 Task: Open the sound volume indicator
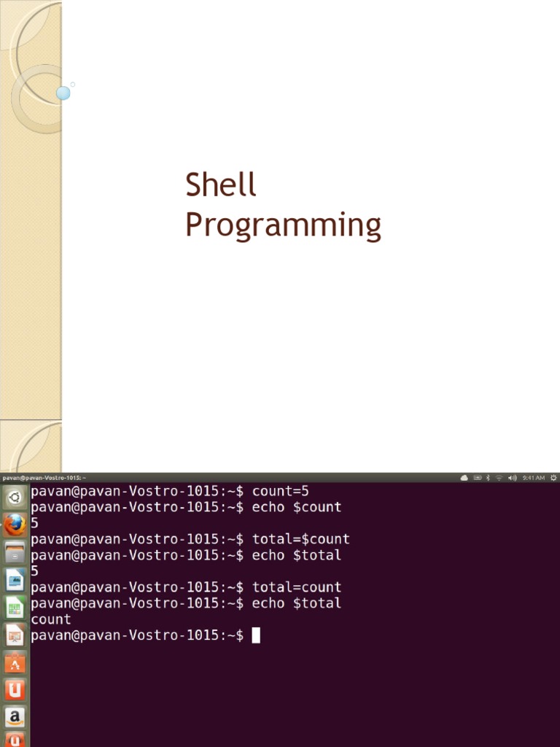point(513,477)
